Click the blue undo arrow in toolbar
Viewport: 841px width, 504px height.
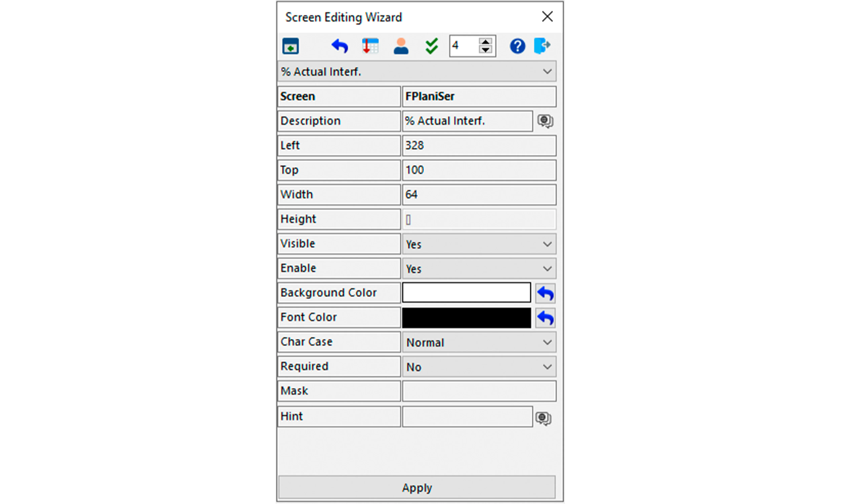(340, 46)
